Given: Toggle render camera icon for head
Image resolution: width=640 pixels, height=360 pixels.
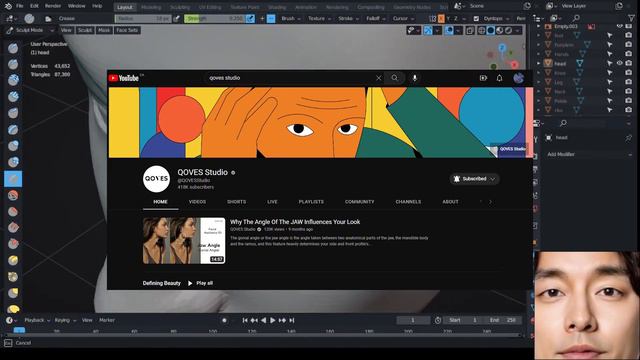Looking at the screenshot, I should pos(629,63).
